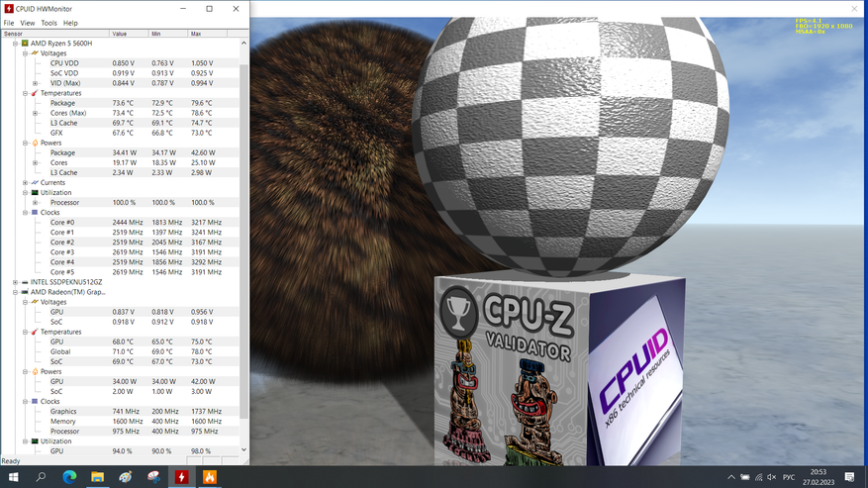Viewport: 868px width, 488px height.
Task: Open the Paint app on taskbar
Action: tap(126, 477)
